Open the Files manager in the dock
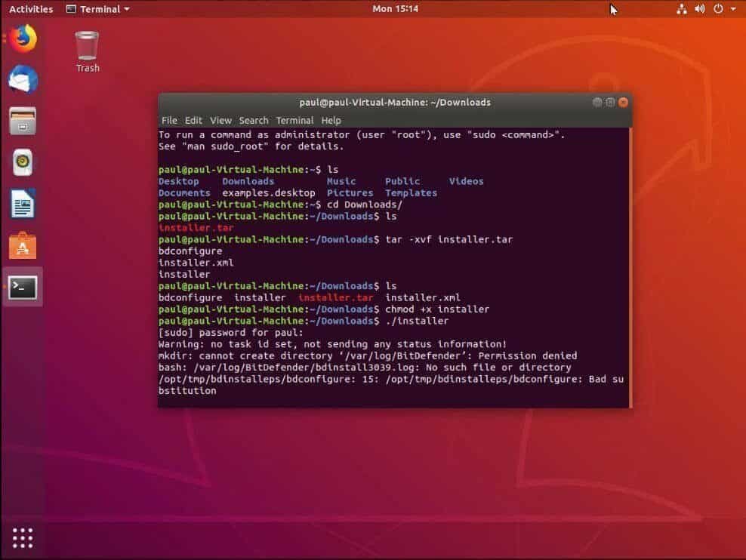 (x=23, y=122)
